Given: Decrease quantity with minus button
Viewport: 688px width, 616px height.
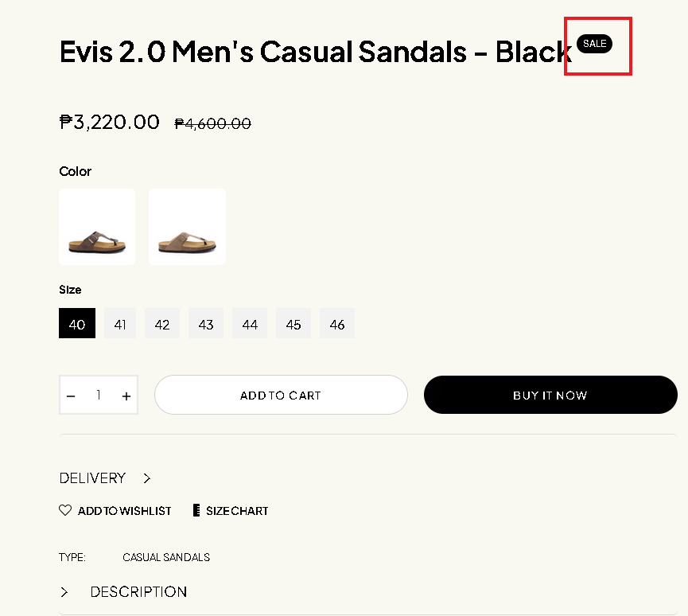Looking at the screenshot, I should [72, 396].
